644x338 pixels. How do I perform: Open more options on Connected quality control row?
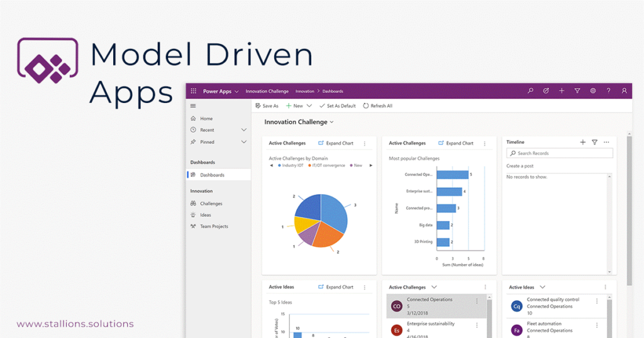pos(597,301)
